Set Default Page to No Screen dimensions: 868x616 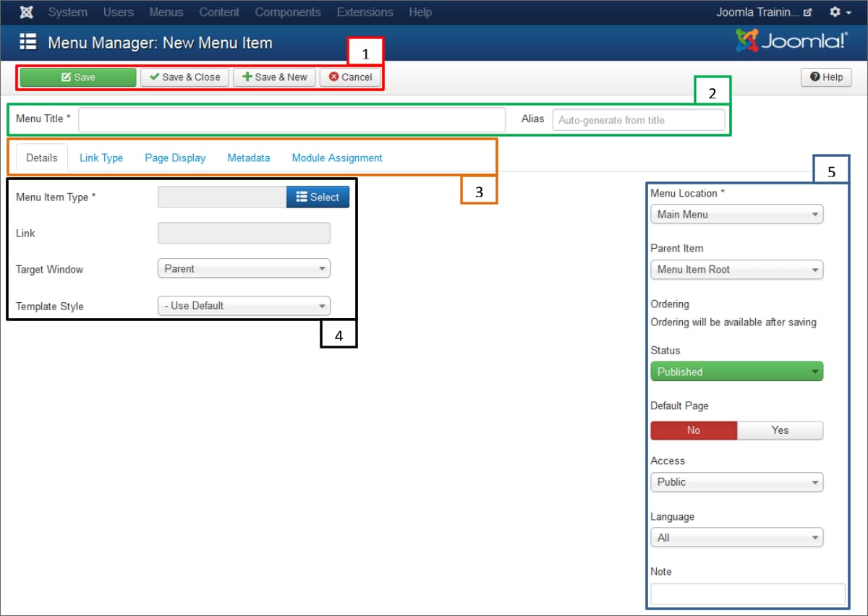[x=693, y=430]
